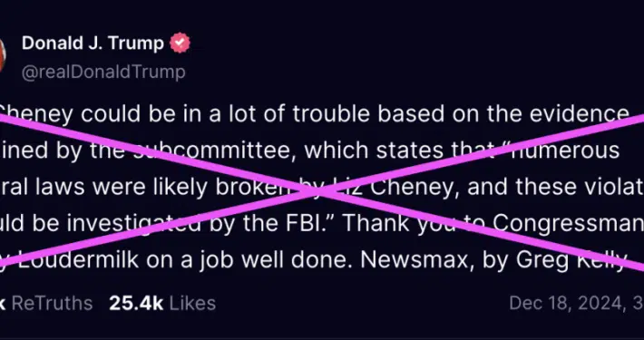The width and height of the screenshot is (644, 340).
Task: Open the partially visible profile avatar
Action: (x=3, y=55)
